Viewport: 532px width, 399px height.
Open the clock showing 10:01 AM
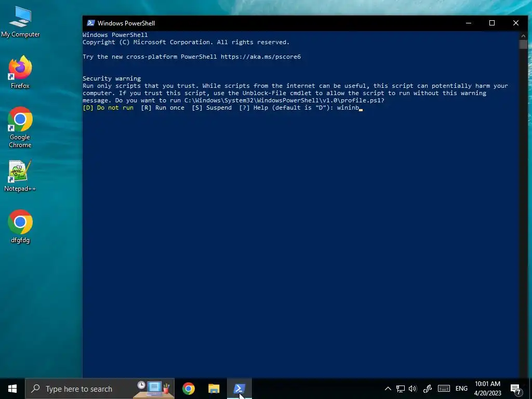(487, 389)
